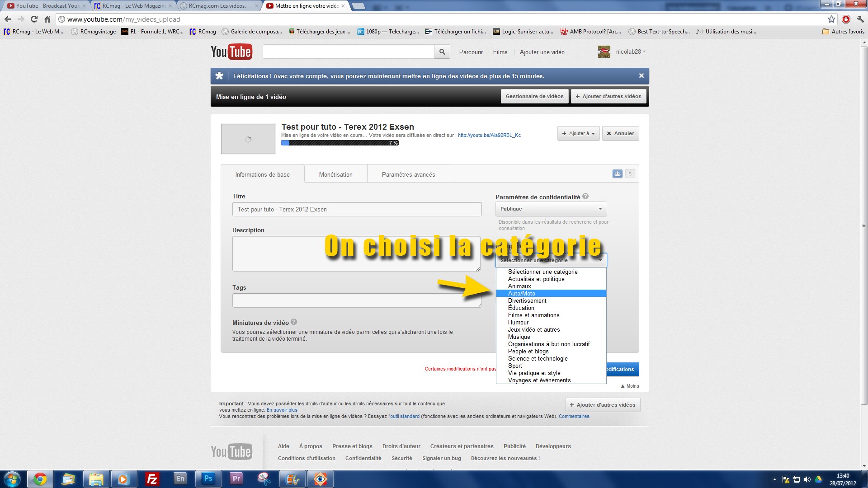Click into the Tags input field
Image resolution: width=868 pixels, height=488 pixels.
tap(357, 300)
